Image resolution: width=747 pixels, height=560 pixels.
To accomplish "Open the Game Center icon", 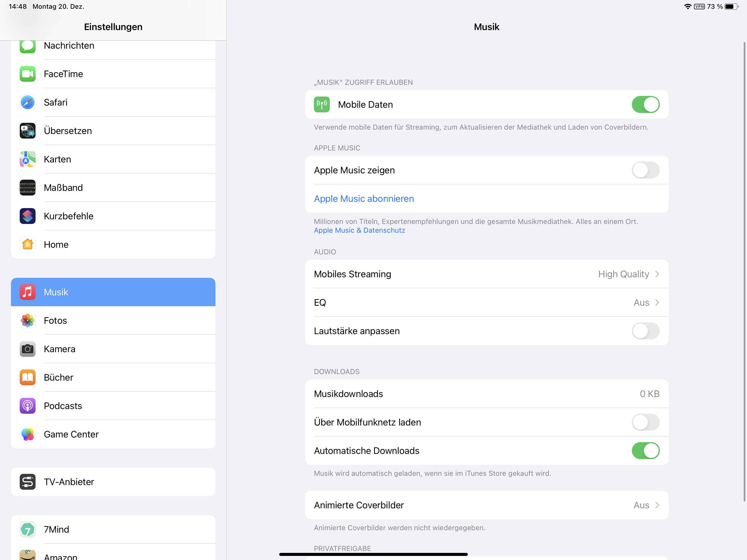I will 27,434.
